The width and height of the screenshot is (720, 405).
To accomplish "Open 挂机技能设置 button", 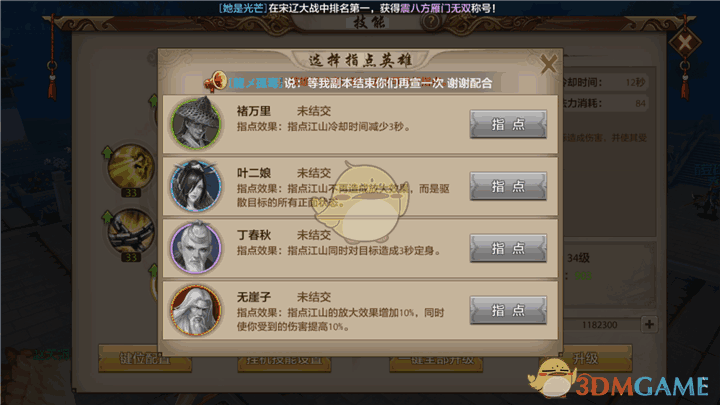I will click(284, 360).
